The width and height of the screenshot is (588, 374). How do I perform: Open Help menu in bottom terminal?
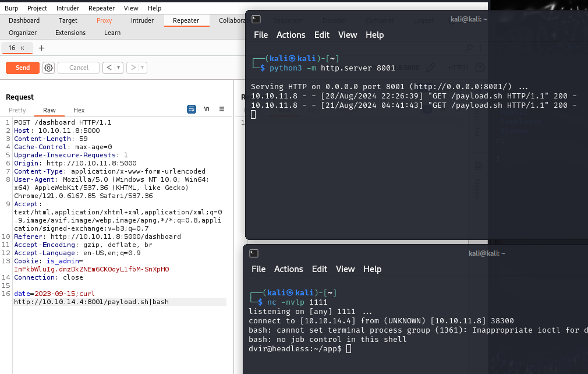(373, 269)
